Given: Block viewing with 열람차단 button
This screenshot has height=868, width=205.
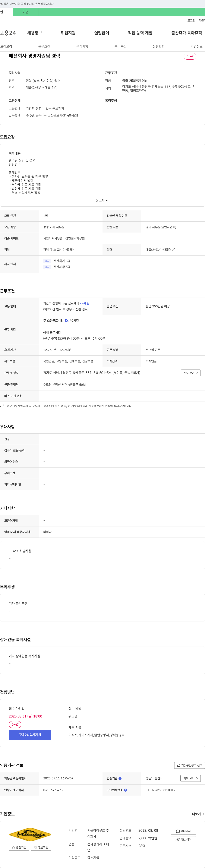Looking at the screenshot, I should [41, 847].
